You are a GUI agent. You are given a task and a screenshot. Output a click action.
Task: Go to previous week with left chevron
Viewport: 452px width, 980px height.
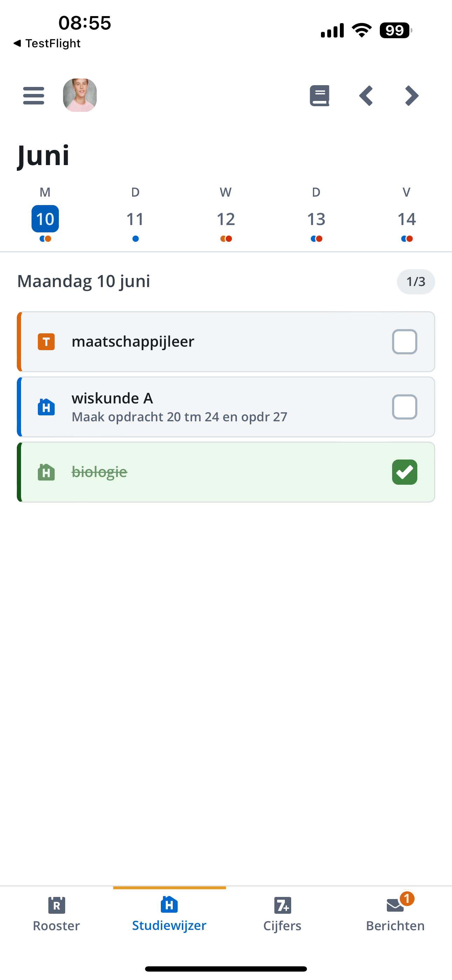point(366,95)
